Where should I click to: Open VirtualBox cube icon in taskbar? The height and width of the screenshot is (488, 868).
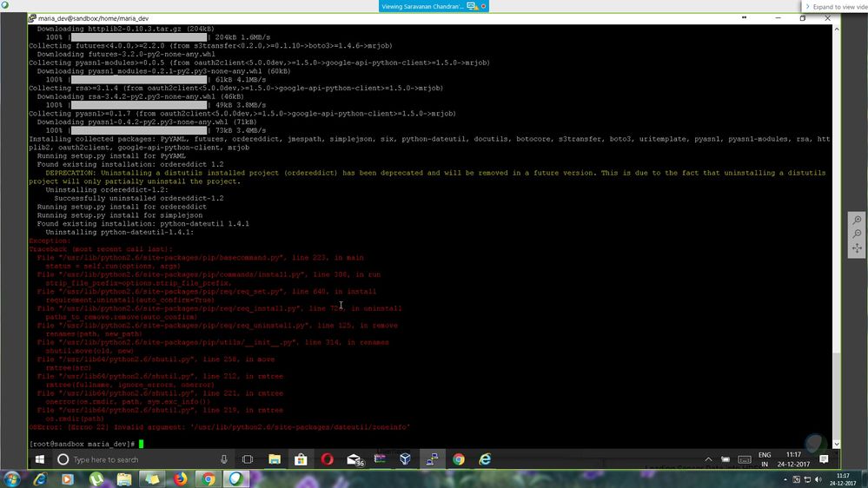(406, 459)
